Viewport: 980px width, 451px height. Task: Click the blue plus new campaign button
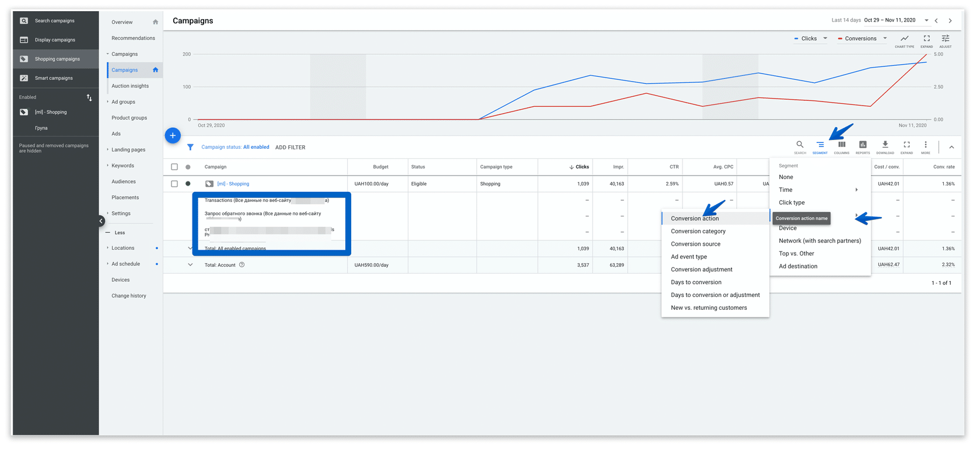pyautogui.click(x=173, y=135)
